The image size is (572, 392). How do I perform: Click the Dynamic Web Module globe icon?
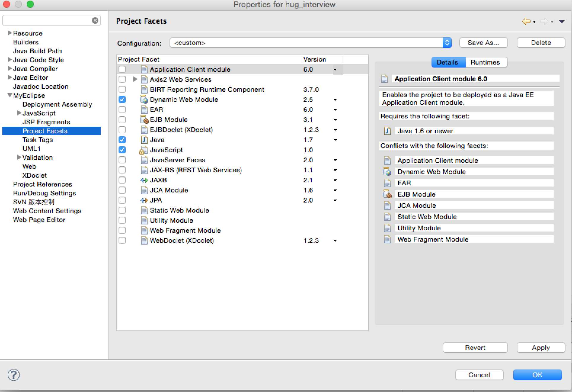click(144, 99)
